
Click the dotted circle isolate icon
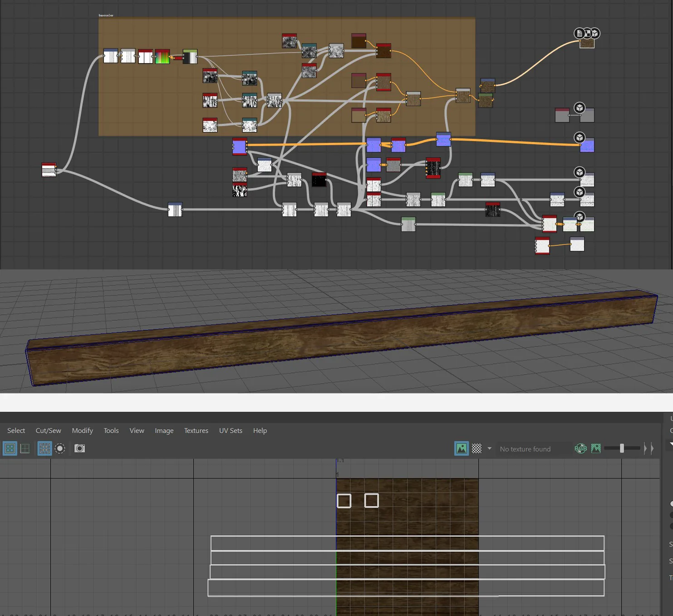(x=60, y=449)
